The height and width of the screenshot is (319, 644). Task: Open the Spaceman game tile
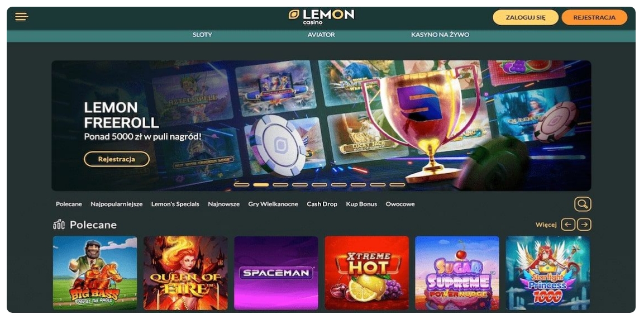click(x=276, y=273)
